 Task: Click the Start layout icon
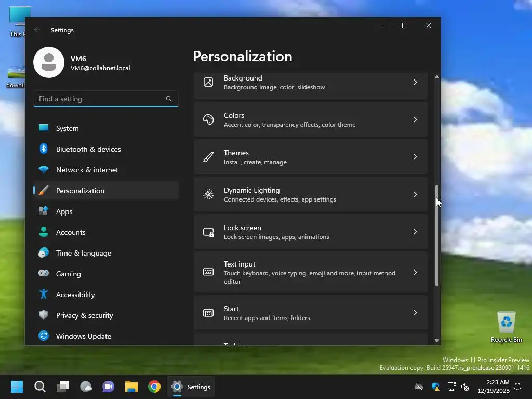(x=208, y=313)
